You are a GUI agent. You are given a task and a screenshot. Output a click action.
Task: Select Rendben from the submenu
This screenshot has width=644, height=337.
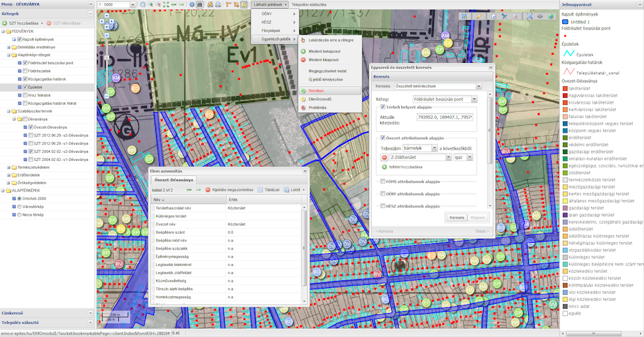(x=316, y=91)
